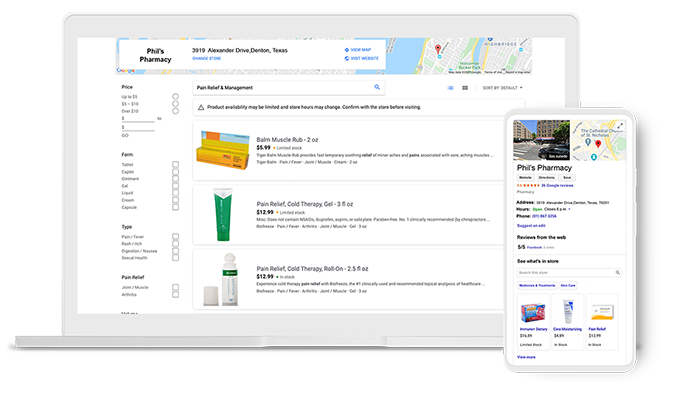This screenshot has height=407, width=700.
Task: Click View more link on phone
Action: [x=526, y=357]
